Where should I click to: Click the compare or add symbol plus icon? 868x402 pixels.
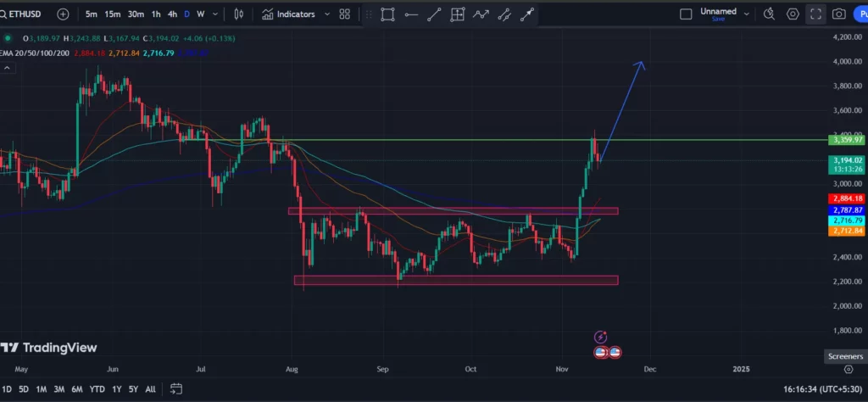(x=63, y=14)
